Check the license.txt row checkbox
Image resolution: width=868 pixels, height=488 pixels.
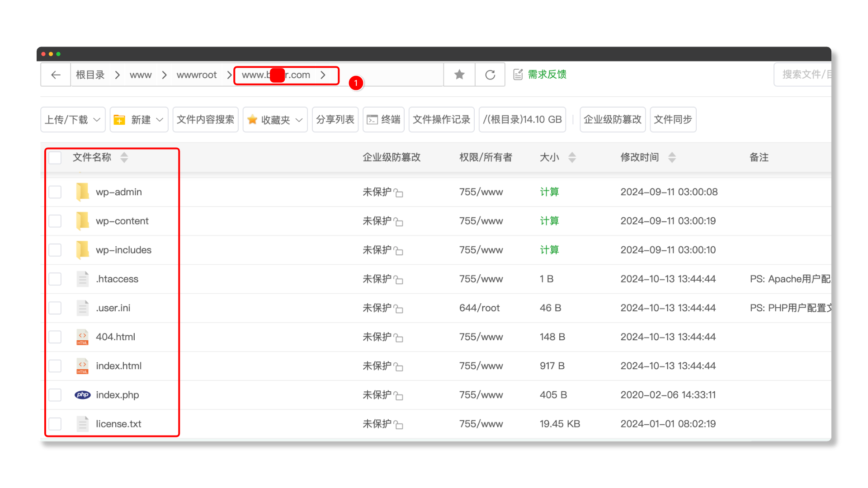point(55,424)
